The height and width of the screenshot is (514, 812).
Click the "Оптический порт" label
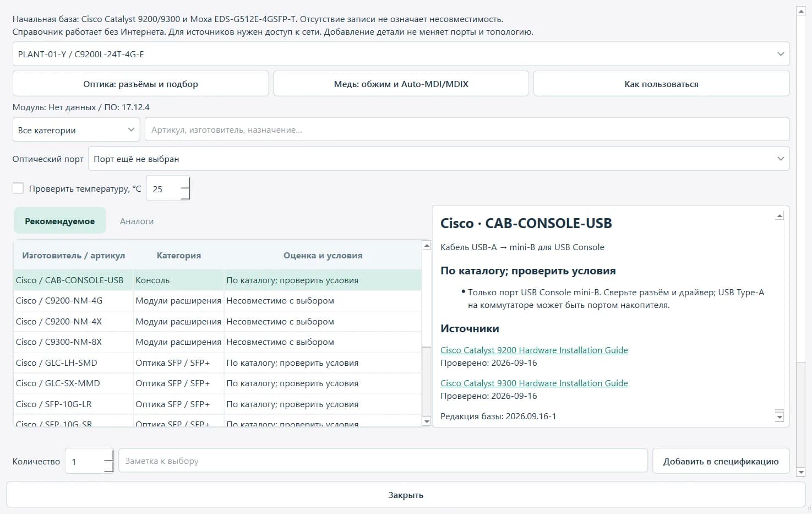click(48, 159)
